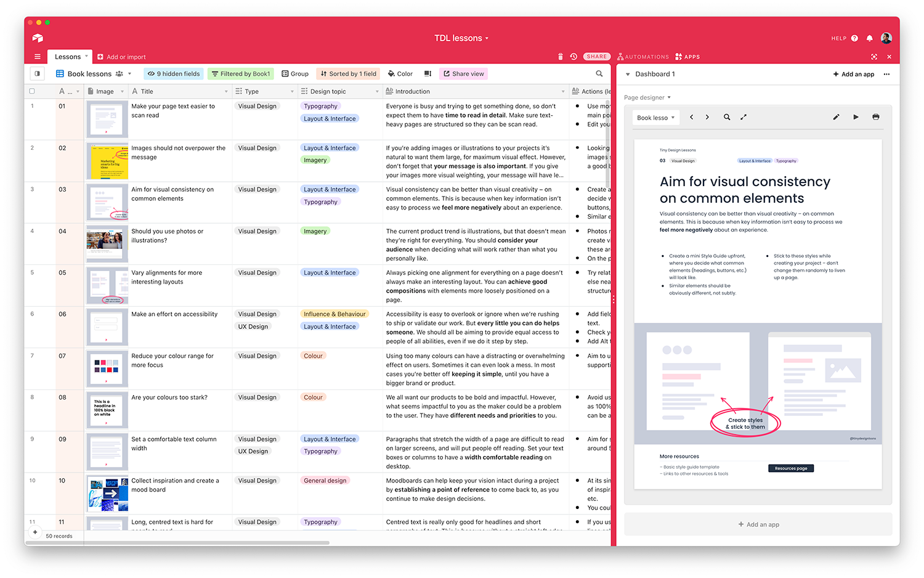Click the 50 records count
This screenshot has height=578, width=924.
click(x=59, y=536)
